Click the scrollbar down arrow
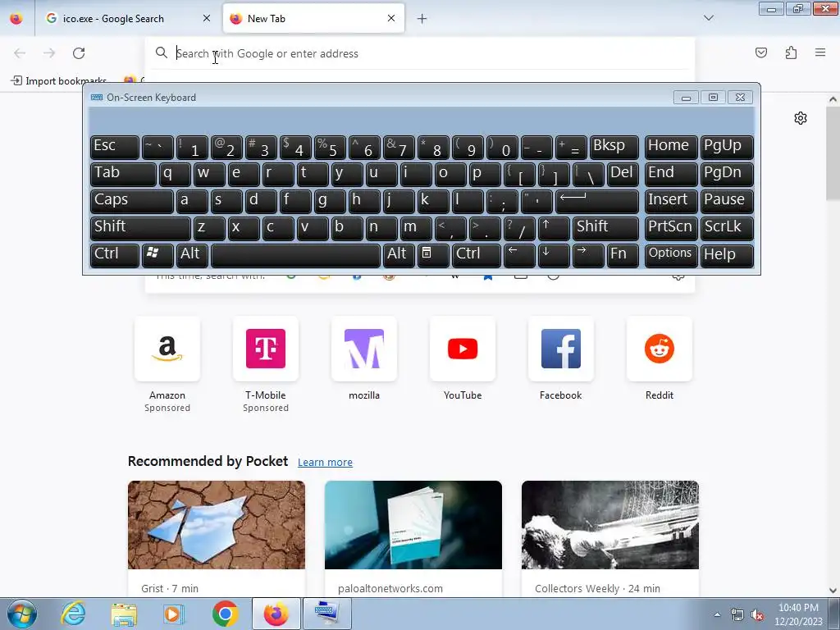 coord(833,591)
